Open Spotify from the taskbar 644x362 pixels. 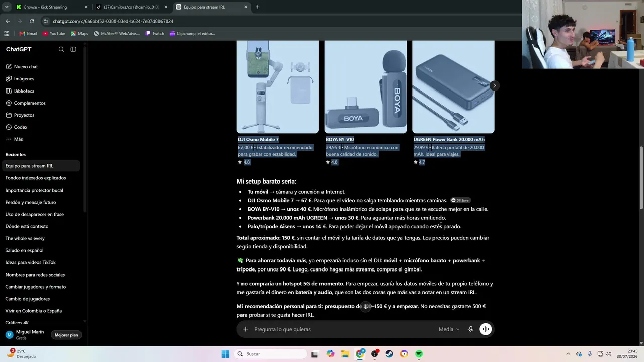coord(419,354)
